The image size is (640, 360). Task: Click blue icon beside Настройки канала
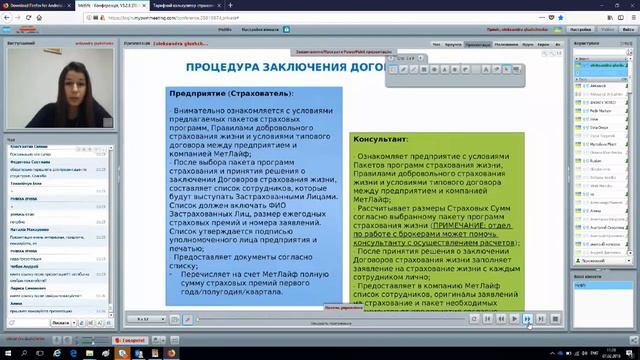pos(287,29)
